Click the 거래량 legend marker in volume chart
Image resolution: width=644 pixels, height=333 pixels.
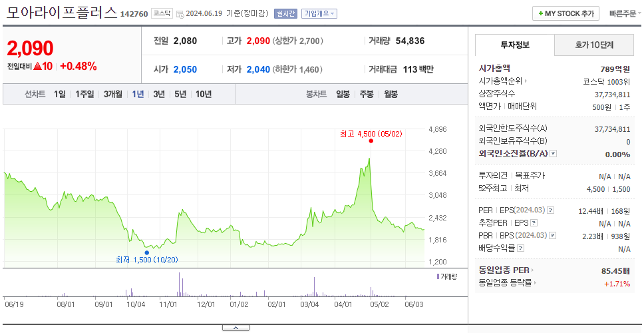click(x=438, y=276)
